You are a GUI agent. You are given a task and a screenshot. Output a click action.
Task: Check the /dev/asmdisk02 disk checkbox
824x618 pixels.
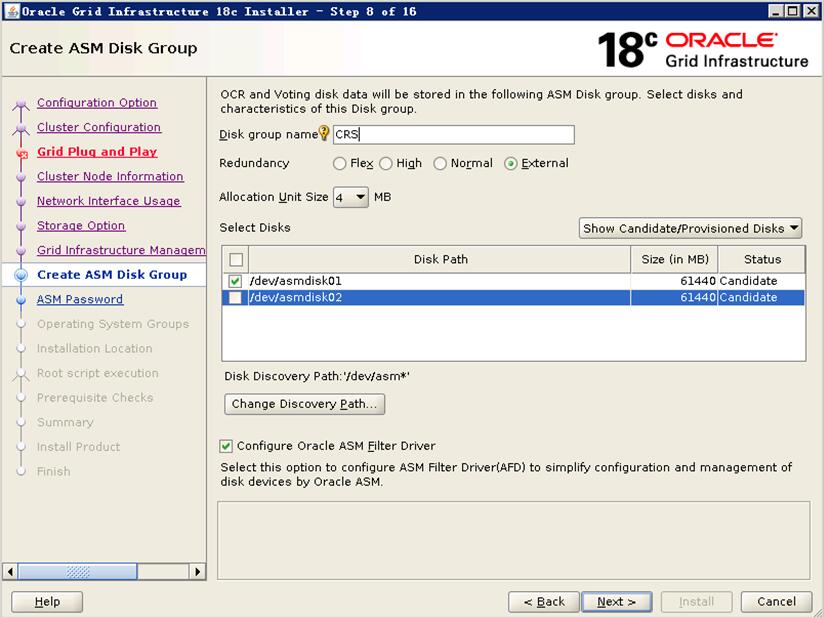tap(235, 298)
